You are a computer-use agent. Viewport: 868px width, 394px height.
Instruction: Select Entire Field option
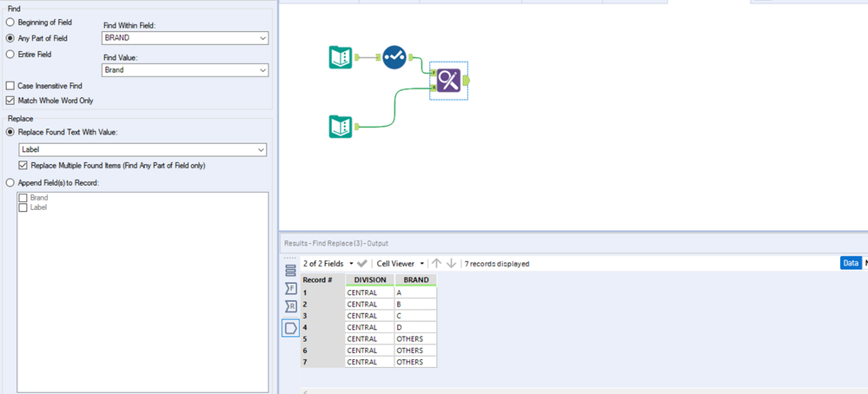click(10, 54)
